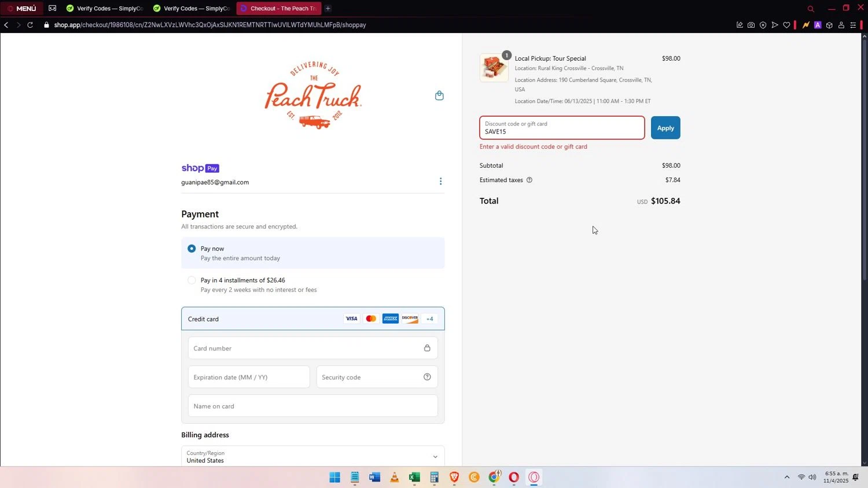Open a new tab with plus button
This screenshot has height=488, width=868.
(328, 8)
